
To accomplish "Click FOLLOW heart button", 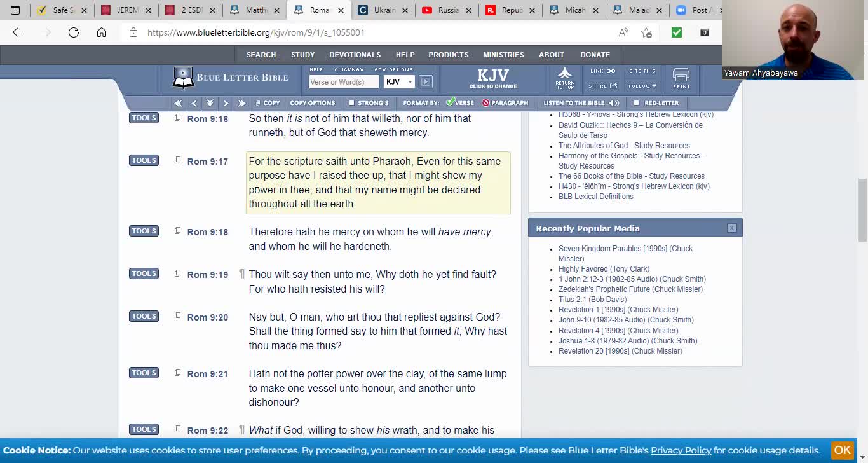I will (642, 86).
